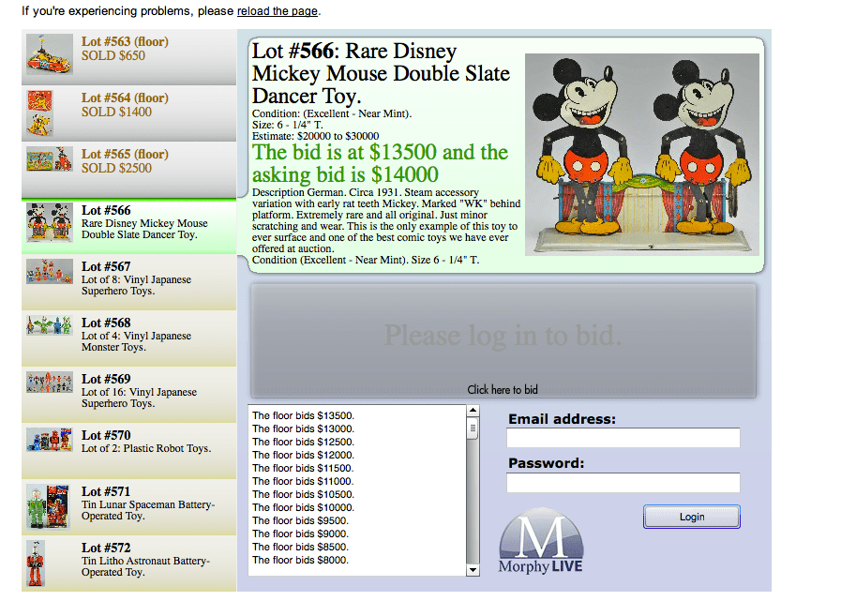841x616 pixels.
Task: Select the Lot #569 heading
Action: [106, 380]
